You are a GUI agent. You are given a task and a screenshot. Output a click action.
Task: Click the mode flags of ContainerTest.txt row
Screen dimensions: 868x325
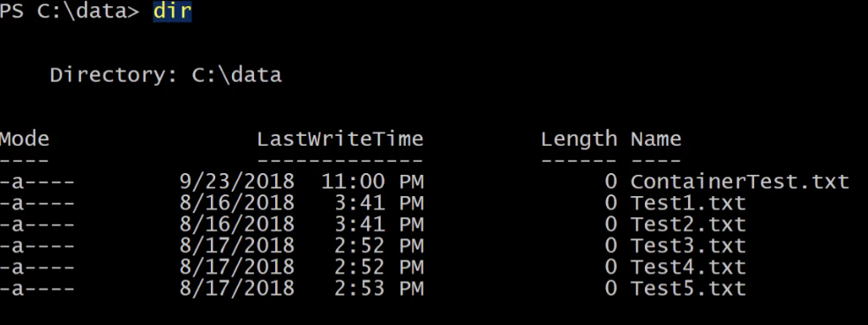[37, 182]
